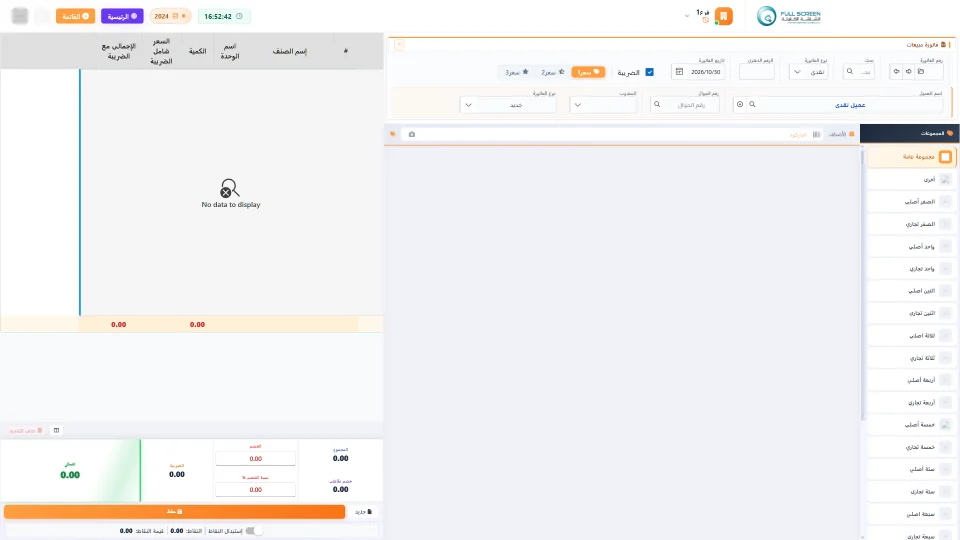
Task: Select group الصفر أصلي
Action: (x=912, y=201)
